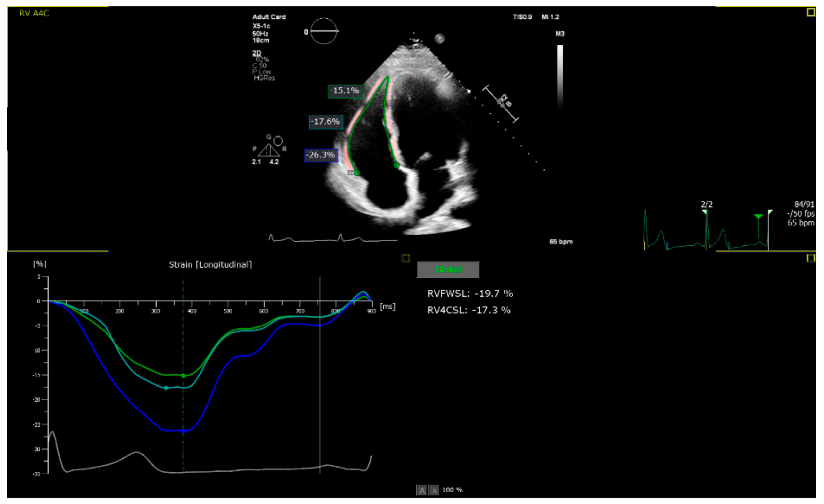Click the teal curve peak strain marker
Viewport: 824px width, 504px height.
pyautogui.click(x=166, y=388)
